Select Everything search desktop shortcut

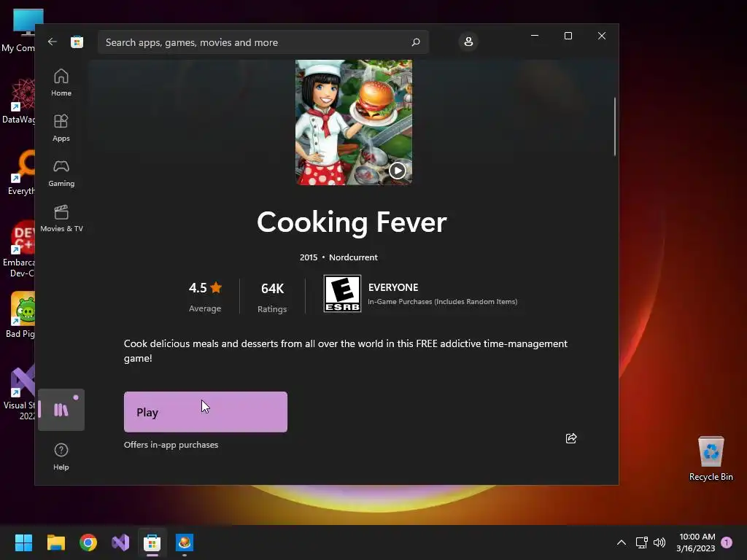[x=20, y=173]
